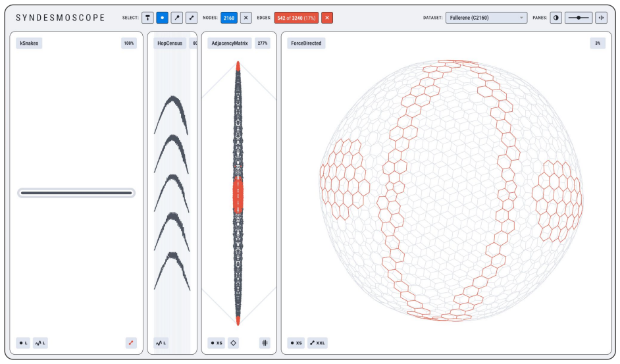620x364 pixels.
Task: Open the Fullerene (C2160) dataset dropdown
Action: click(x=486, y=18)
